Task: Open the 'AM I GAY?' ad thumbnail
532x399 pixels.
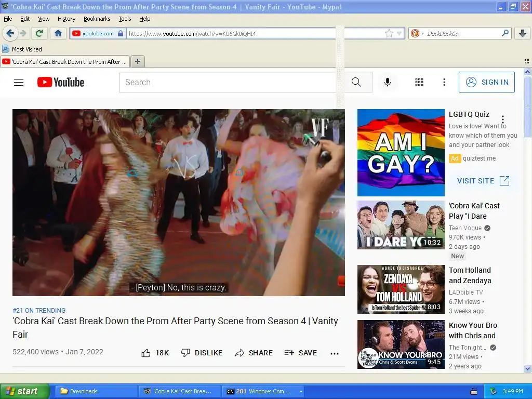Action: coord(401,153)
